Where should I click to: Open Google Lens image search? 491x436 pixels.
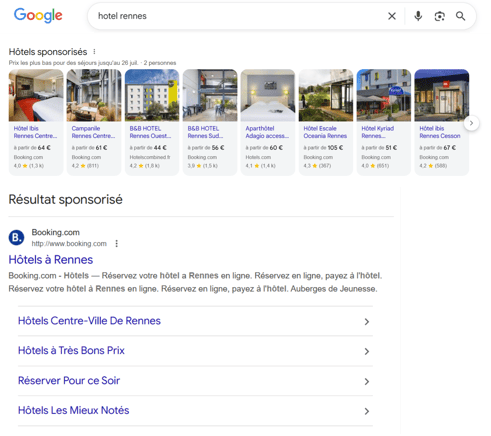point(440,16)
